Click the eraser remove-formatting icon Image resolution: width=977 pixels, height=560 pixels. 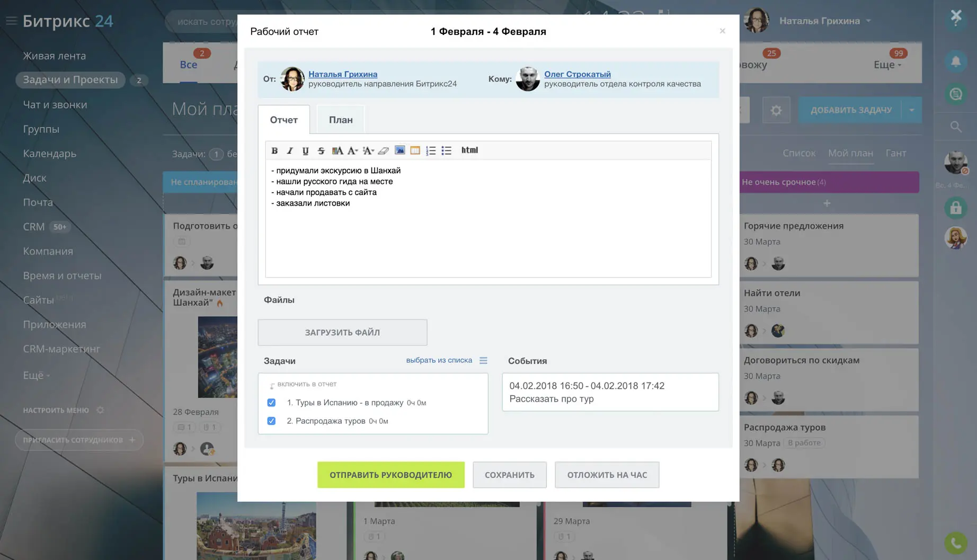[384, 150]
